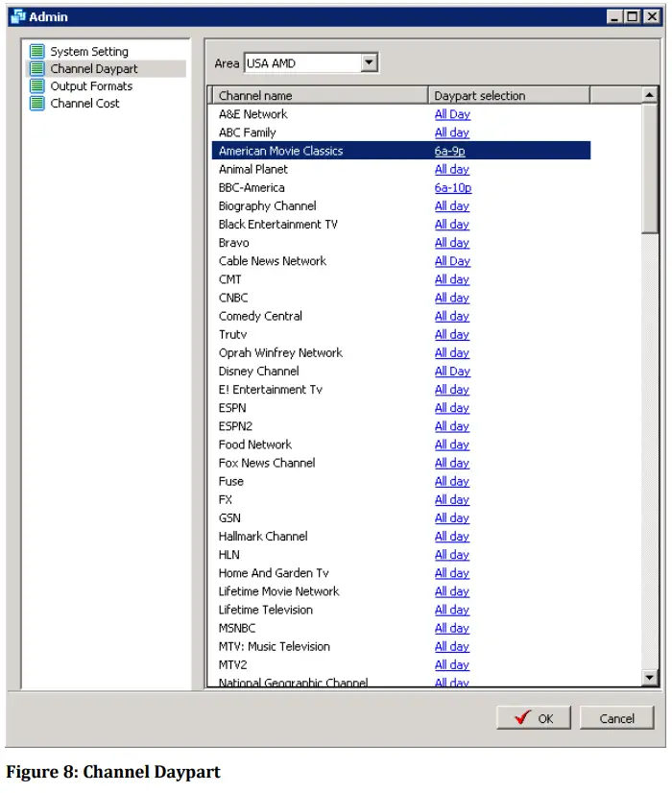Open the A&E Network All Day link
The height and width of the screenshot is (793, 672).
click(452, 114)
